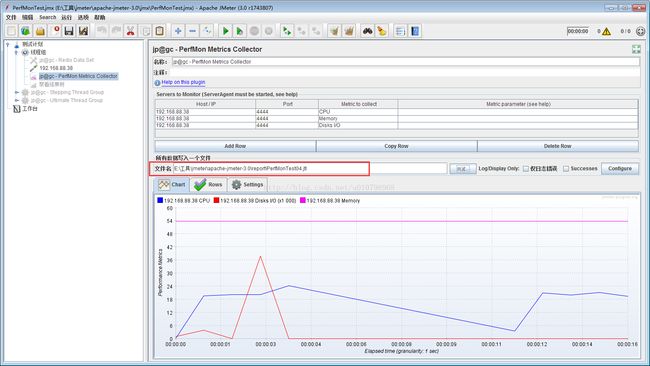Paste with the clipboard toolbar icon

pyautogui.click(x=160, y=31)
